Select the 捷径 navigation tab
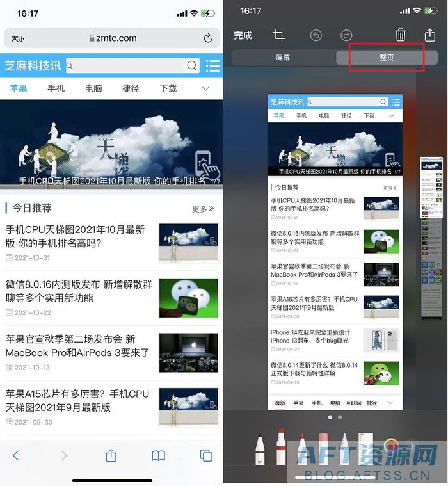This screenshot has height=486, width=448. [x=131, y=88]
